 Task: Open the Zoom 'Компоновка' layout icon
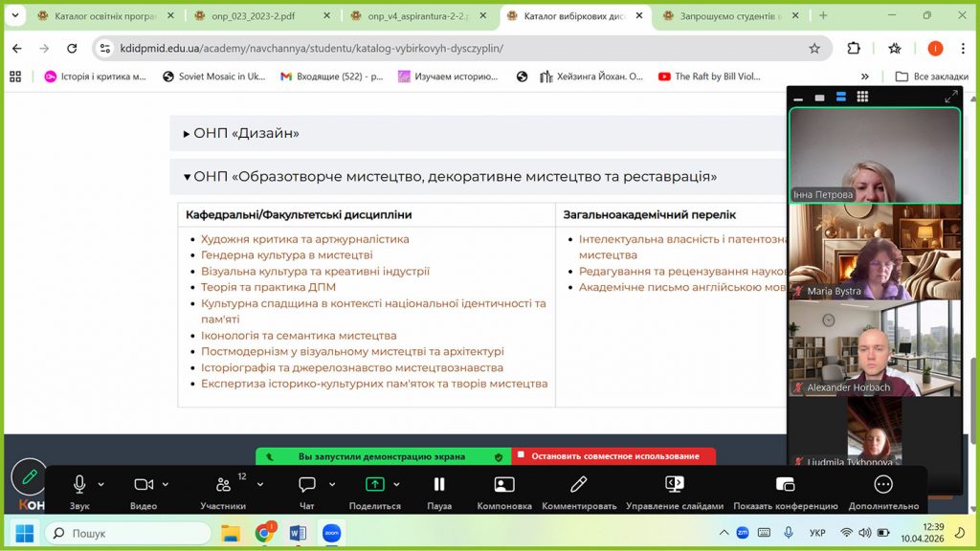(504, 485)
